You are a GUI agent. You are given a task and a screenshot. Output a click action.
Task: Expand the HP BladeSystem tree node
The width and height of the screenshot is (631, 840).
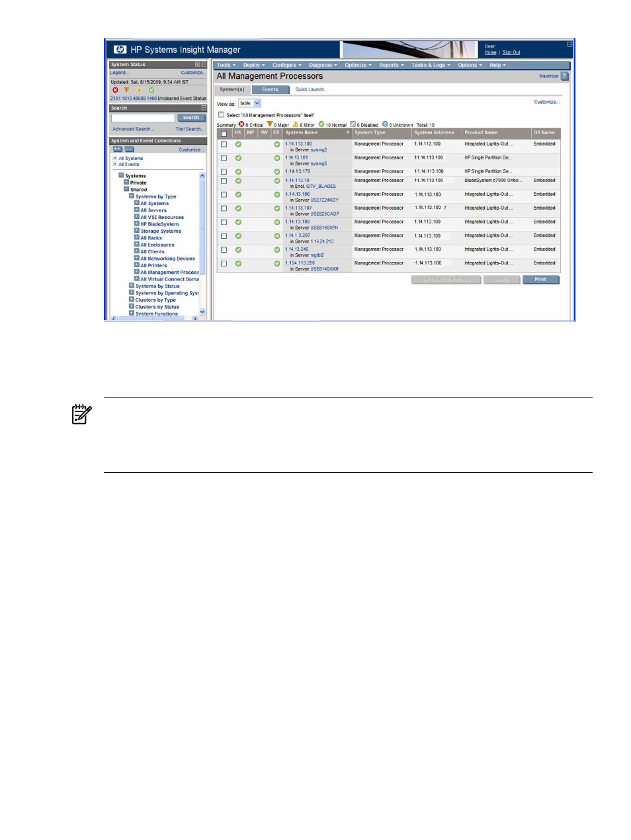[x=136, y=224]
